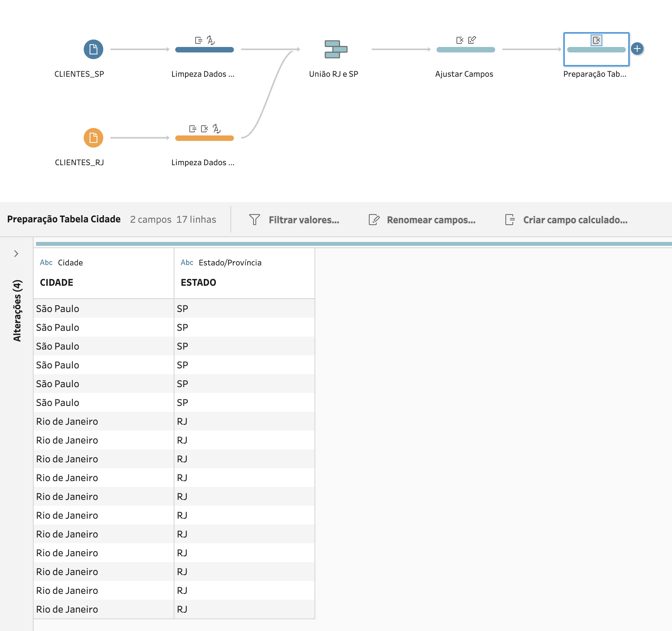
Task: Click the renamed-field annotation icon on Ajustar Campos
Action: 472,40
